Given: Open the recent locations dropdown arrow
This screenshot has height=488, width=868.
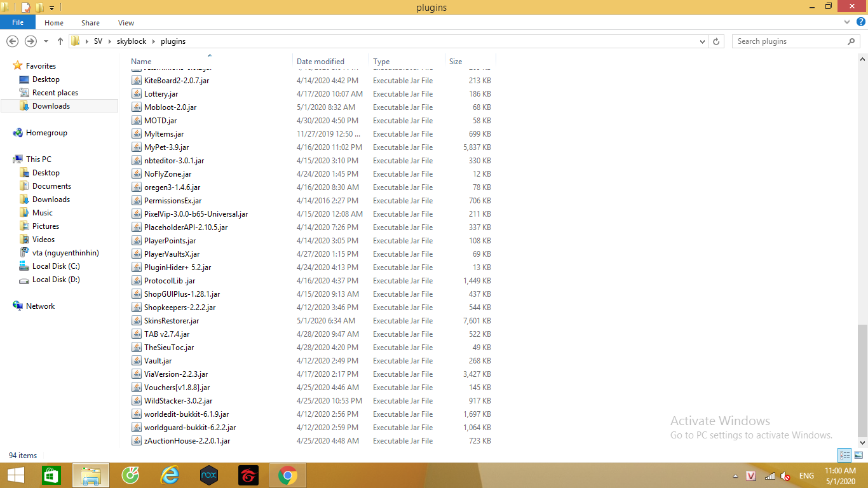Looking at the screenshot, I should click(46, 41).
